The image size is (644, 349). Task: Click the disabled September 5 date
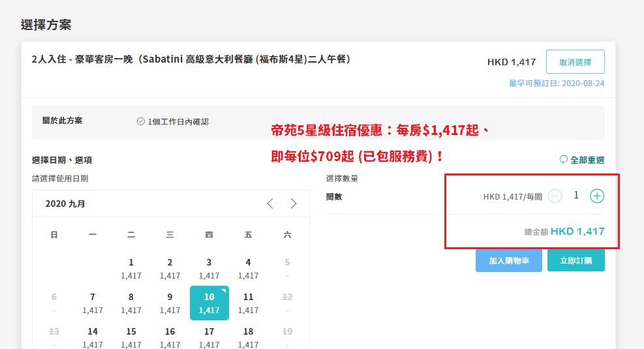click(x=287, y=269)
